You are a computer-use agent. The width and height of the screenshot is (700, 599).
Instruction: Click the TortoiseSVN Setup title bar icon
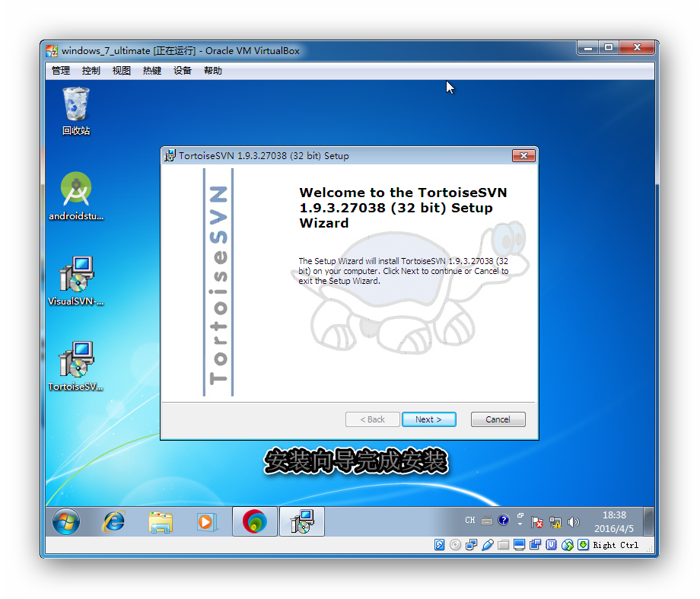[x=170, y=155]
